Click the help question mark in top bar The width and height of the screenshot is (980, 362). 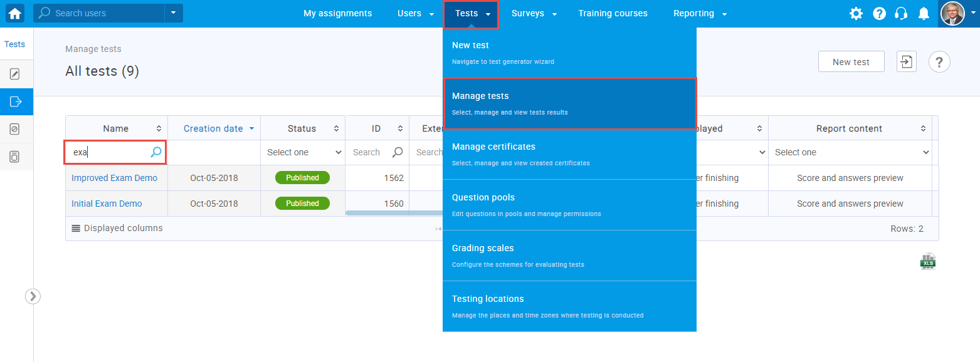[x=879, y=14]
